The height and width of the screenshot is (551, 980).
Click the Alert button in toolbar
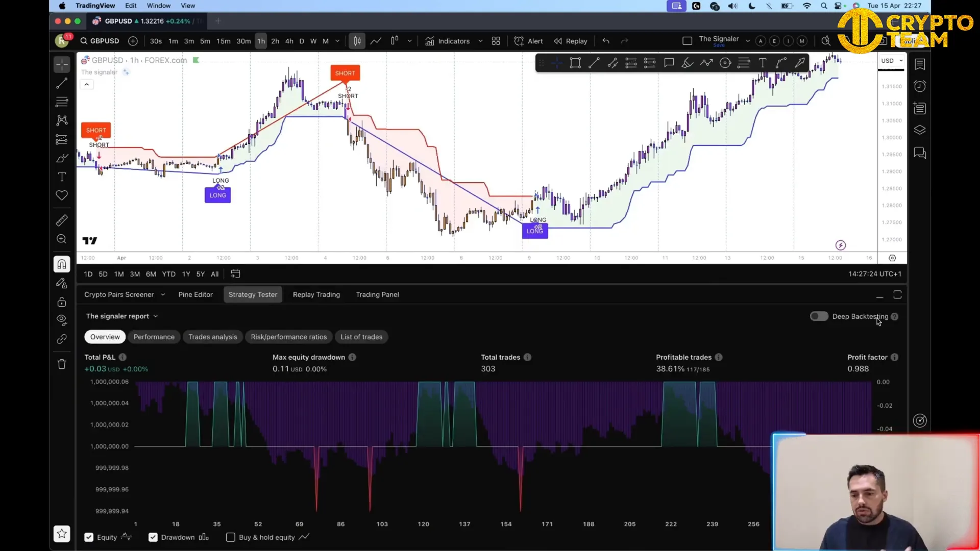[529, 41]
